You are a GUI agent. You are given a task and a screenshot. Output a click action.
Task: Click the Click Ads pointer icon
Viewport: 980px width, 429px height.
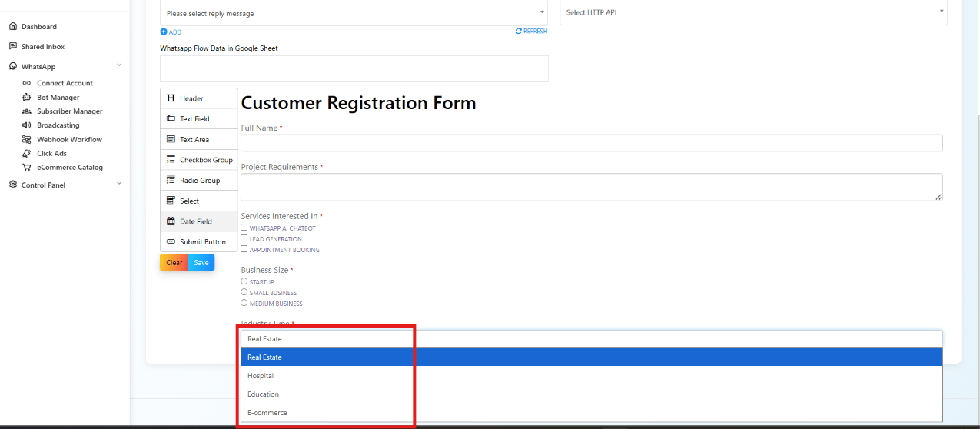pyautogui.click(x=27, y=154)
